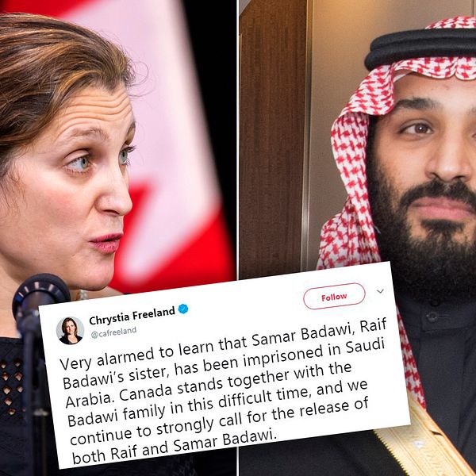Screen dimensions: 476x476
Task: Click the round profile avatar in the tweet
Action: (x=70, y=331)
